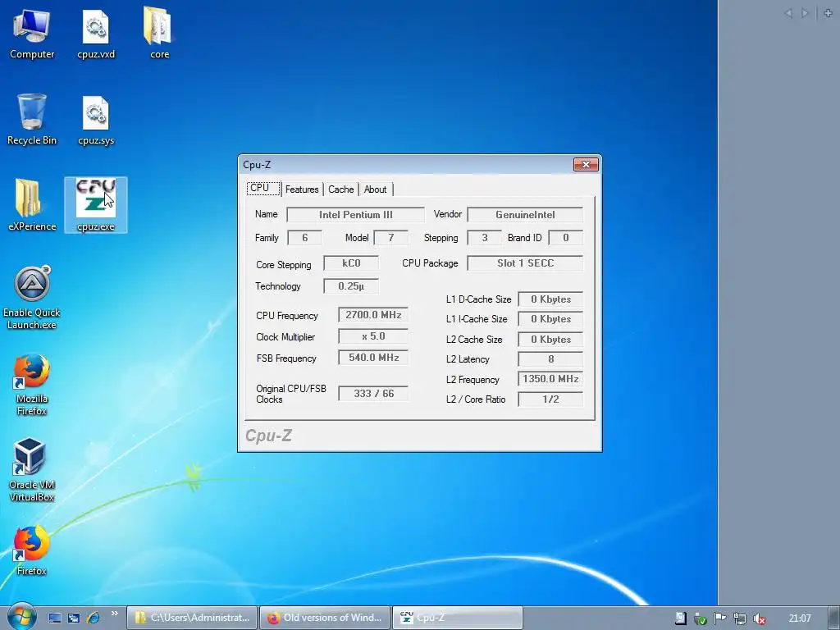Launch the Firefox shortcut at the bottom
Viewport: 840px width, 630px height.
32,550
